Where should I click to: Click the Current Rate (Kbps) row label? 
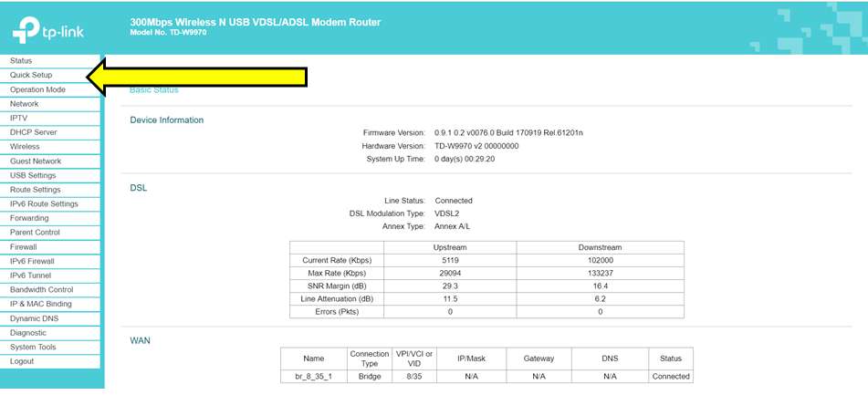(x=337, y=260)
